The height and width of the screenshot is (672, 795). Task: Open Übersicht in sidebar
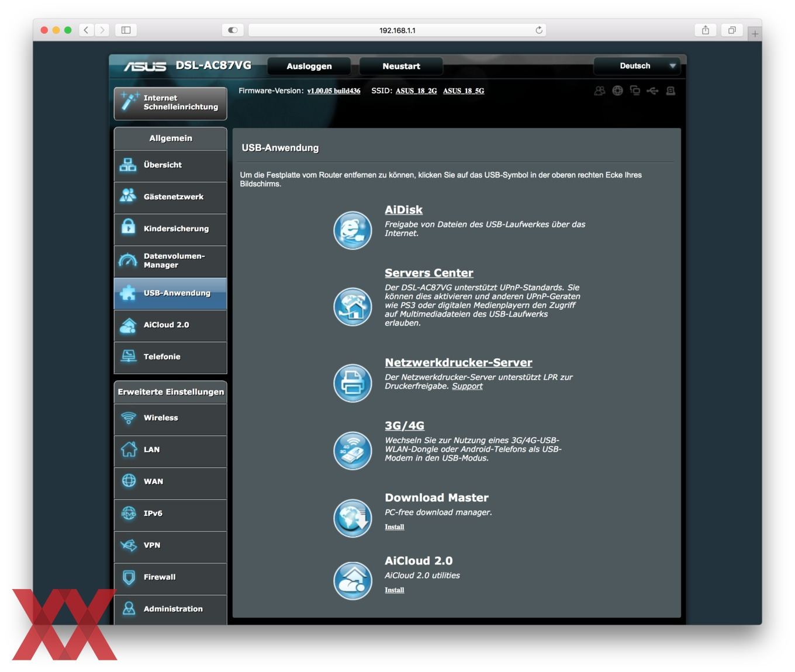point(170,165)
